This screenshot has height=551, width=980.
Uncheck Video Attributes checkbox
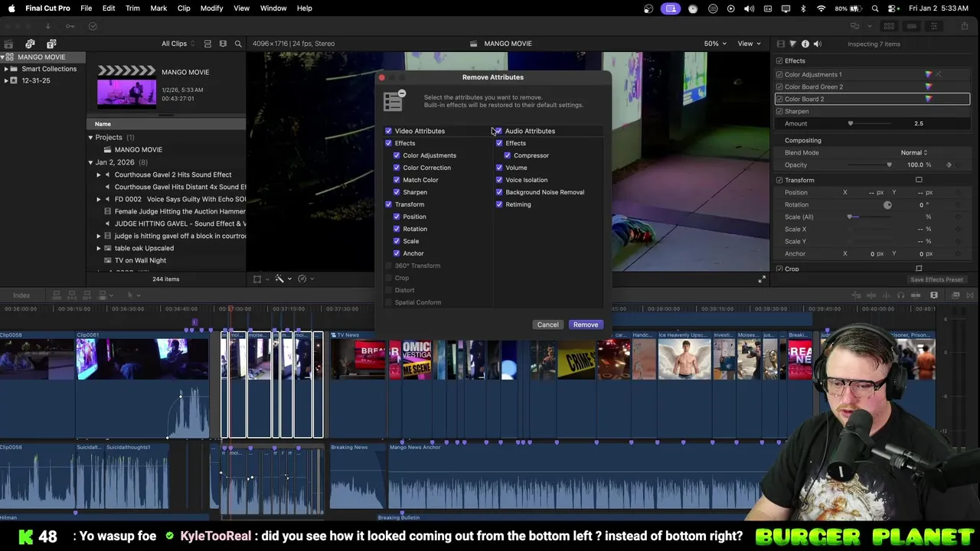pos(388,131)
